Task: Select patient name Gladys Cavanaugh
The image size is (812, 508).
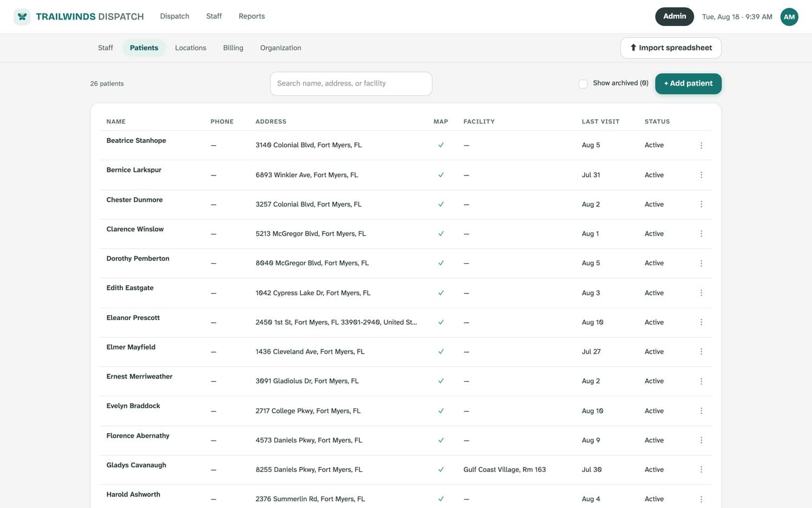Action: click(x=136, y=465)
